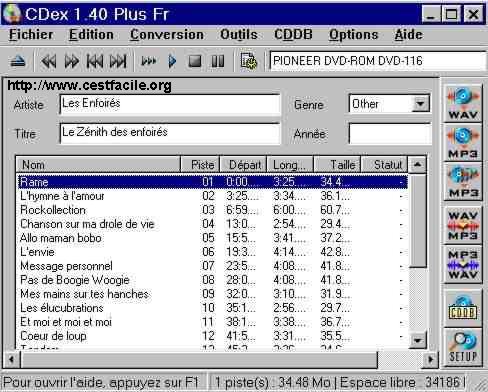The width and height of the screenshot is (488, 392).
Task: Stop playback with the stop icon
Action: point(195,61)
